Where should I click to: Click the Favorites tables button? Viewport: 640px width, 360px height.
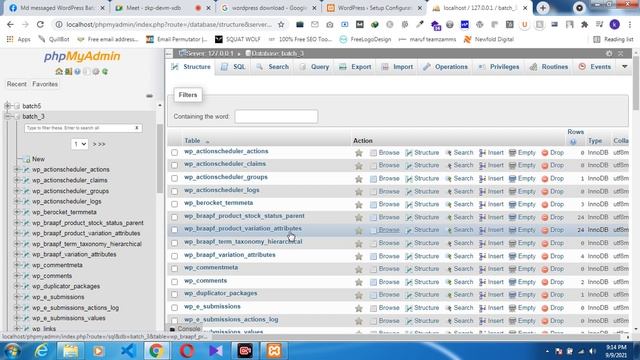[x=45, y=84]
